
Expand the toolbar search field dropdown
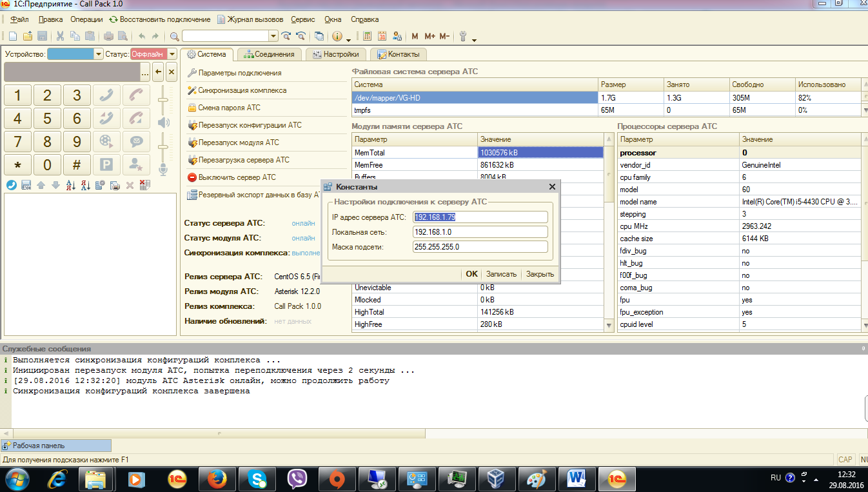click(273, 36)
